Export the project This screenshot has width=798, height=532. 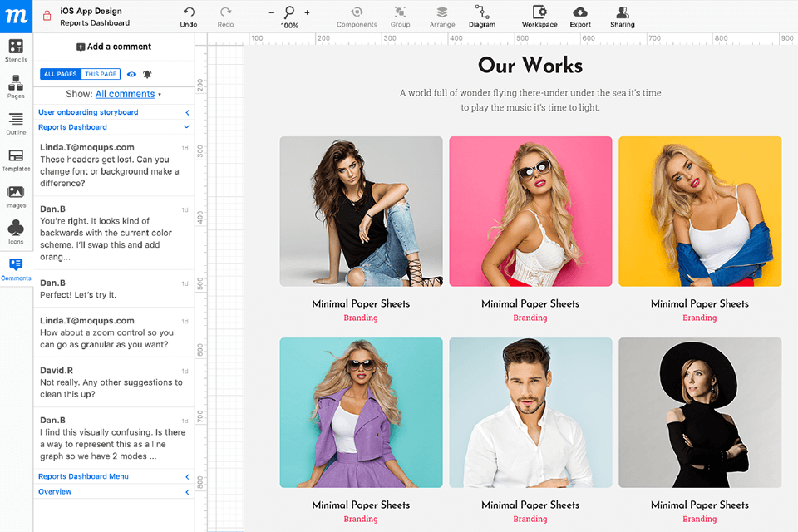(580, 17)
